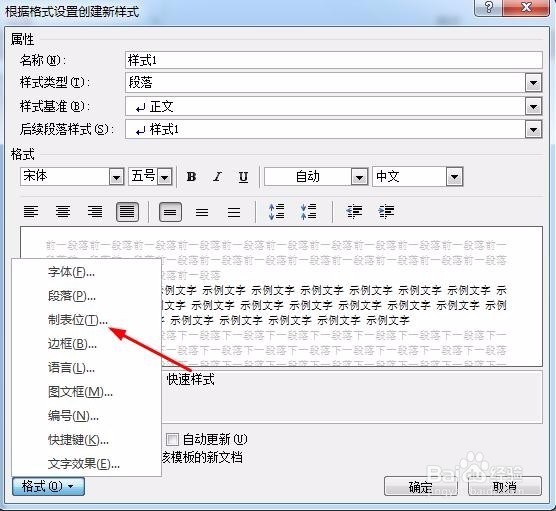Click the 取消 button
This screenshot has height=511, width=556.
click(505, 487)
